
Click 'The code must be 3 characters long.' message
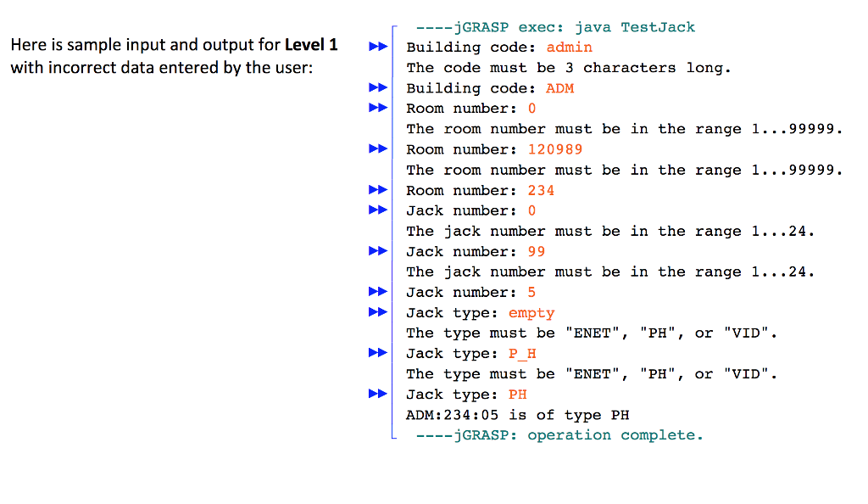point(568,68)
